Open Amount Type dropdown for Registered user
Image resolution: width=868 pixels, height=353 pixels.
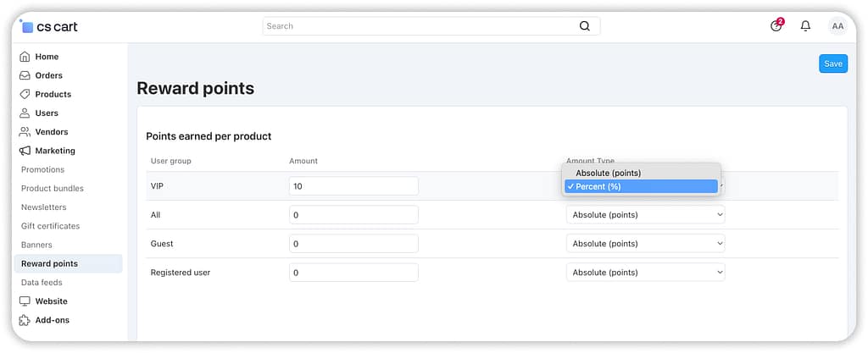(645, 273)
